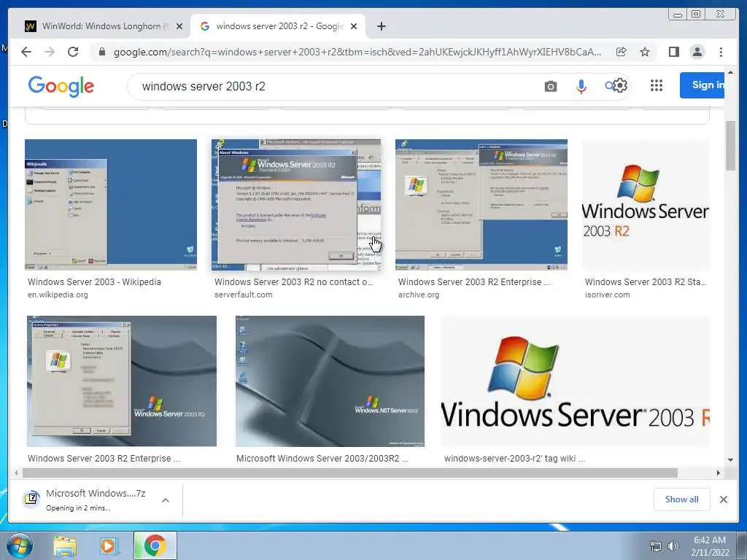Viewport: 747px width, 560px height.
Task: Open the serverfault About Windows image result
Action: (296, 205)
